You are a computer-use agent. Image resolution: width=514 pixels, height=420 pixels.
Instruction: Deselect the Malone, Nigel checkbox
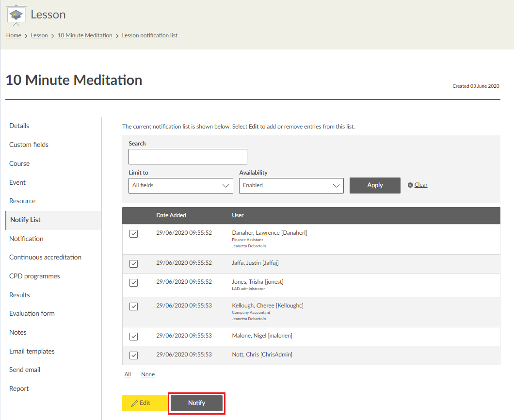click(x=134, y=337)
